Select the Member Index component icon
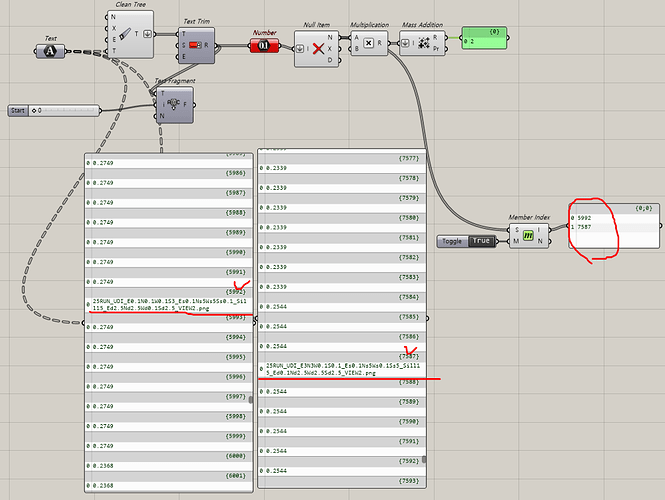665x500 pixels. click(528, 235)
